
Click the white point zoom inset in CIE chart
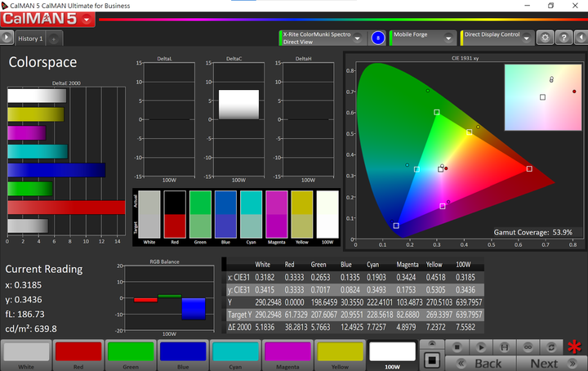542,97
